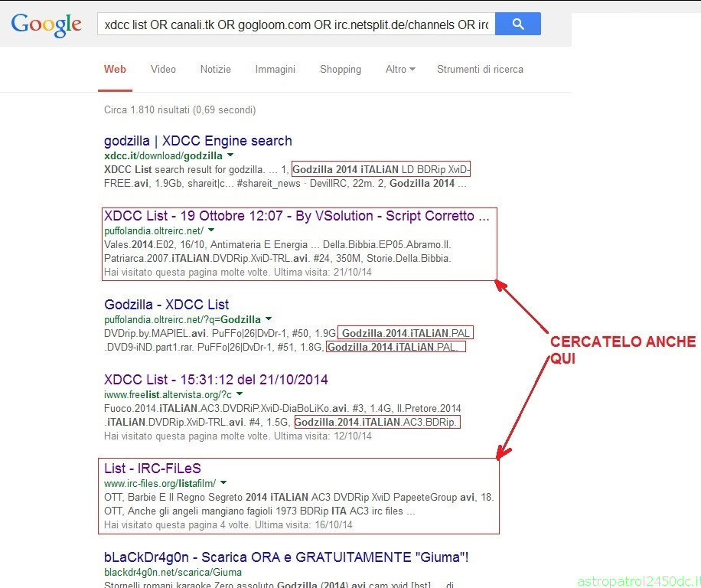Click the green URL puffolandia.oltreirc.net/ of the 19 Ottobre result
Viewport: 701px width, 588px height.
pos(154,230)
